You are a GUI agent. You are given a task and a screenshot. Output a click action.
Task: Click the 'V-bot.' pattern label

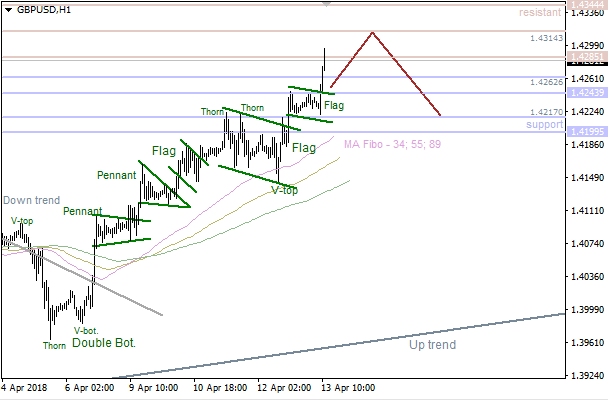[85, 330]
